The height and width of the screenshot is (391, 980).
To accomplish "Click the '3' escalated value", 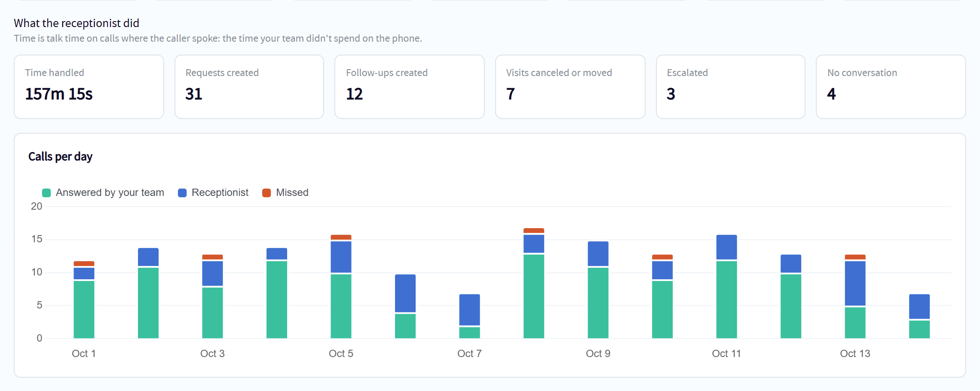I will tap(671, 94).
